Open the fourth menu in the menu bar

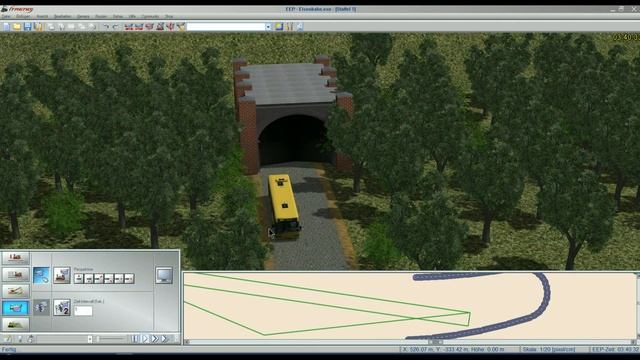coord(62,17)
